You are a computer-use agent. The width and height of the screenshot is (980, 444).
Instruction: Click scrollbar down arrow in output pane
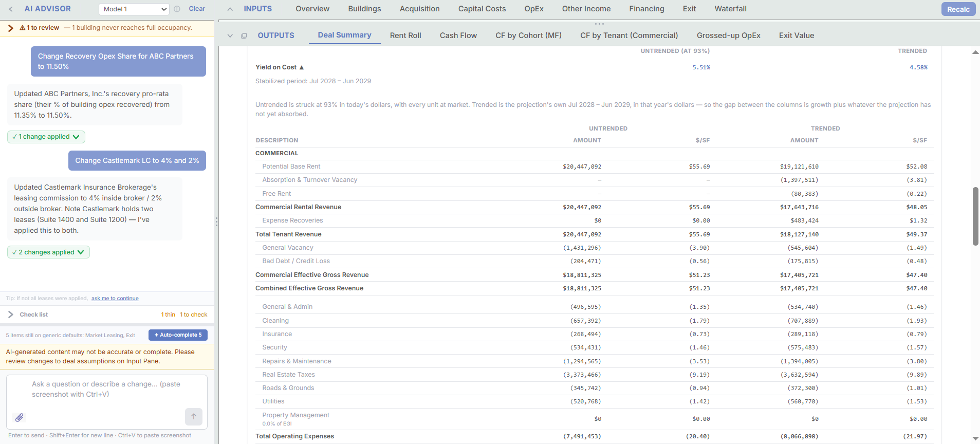(x=975, y=438)
